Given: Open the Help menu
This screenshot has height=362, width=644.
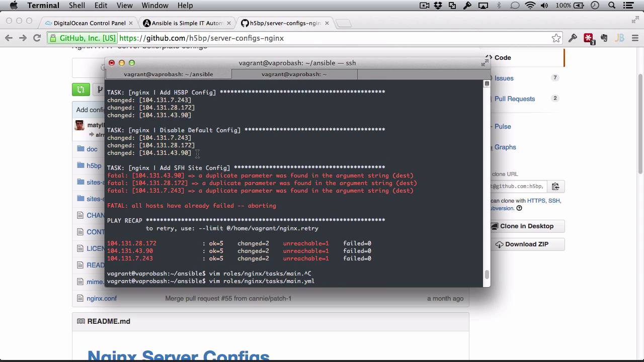Looking at the screenshot, I should (185, 6).
